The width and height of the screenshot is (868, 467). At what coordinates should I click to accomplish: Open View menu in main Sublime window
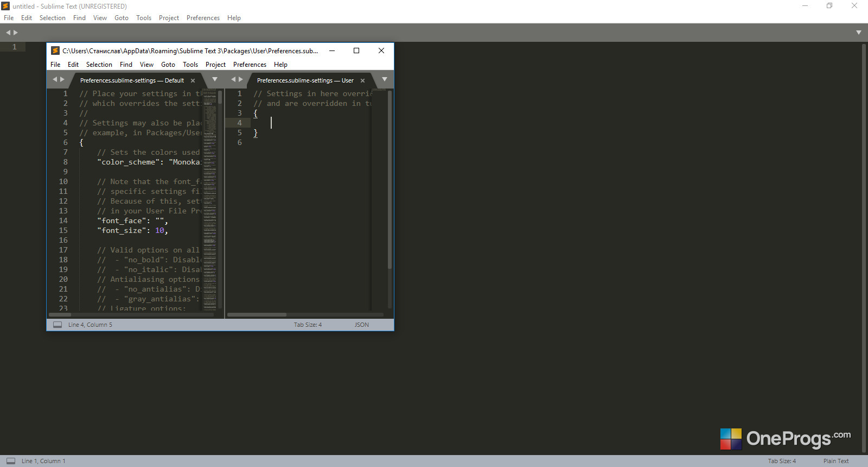pos(100,18)
